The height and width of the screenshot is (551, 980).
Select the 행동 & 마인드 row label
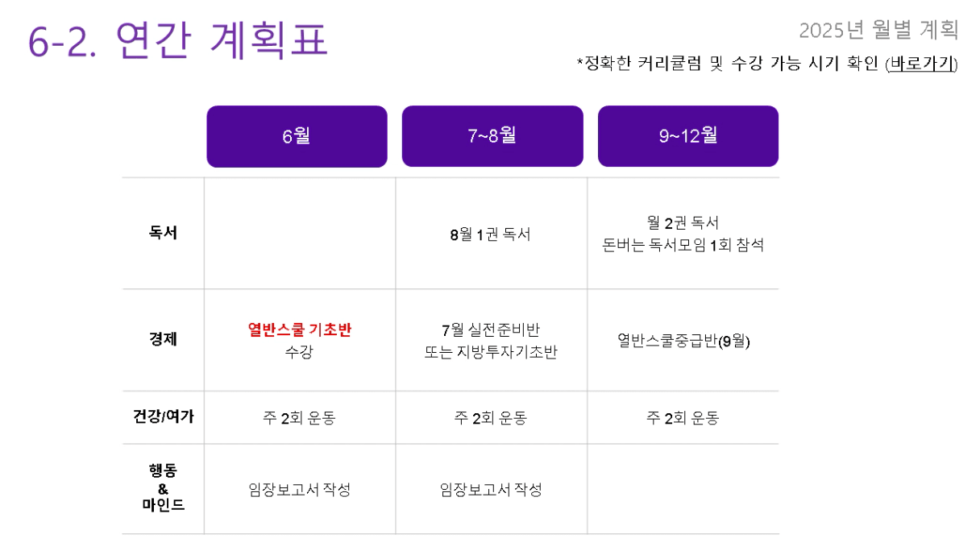(163, 488)
